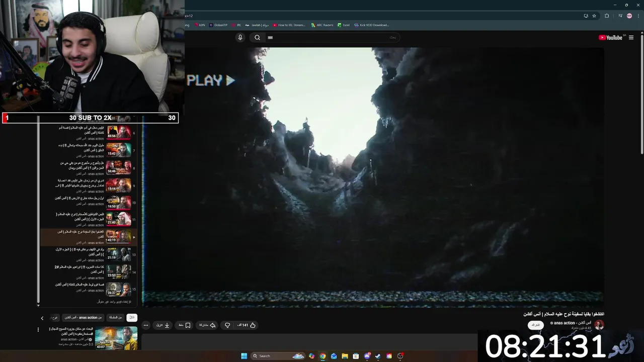Start voice search with the microphone icon
644x362 pixels.
(x=240, y=37)
